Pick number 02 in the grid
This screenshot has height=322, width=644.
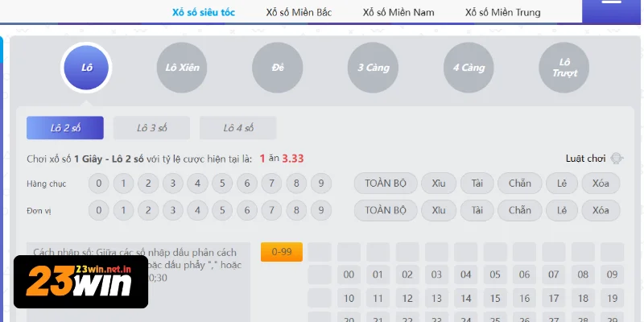coord(407,275)
